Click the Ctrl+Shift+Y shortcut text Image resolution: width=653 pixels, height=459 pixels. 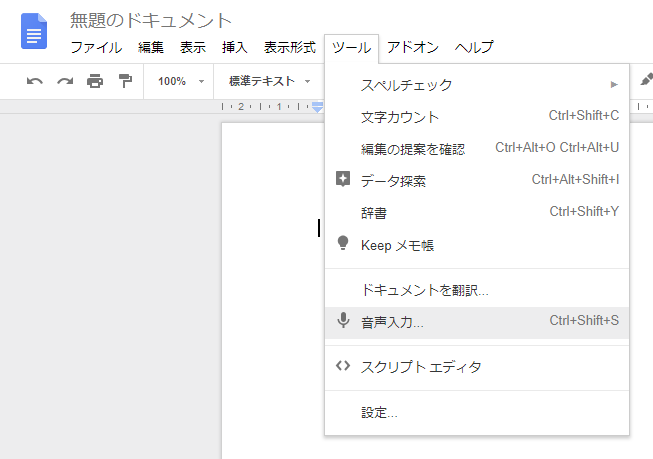tap(584, 212)
